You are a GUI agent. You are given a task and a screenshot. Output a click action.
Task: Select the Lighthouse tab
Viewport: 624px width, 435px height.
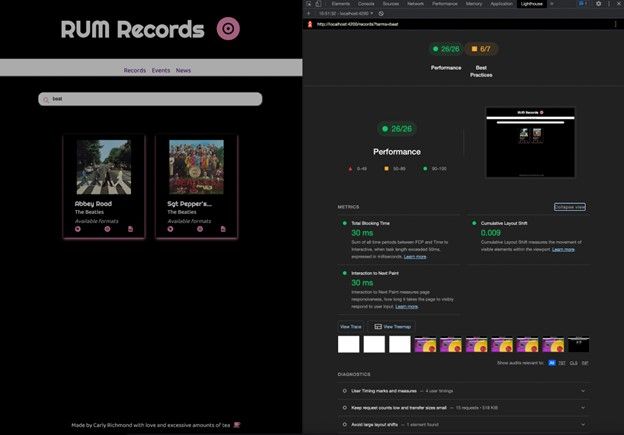[532, 4]
